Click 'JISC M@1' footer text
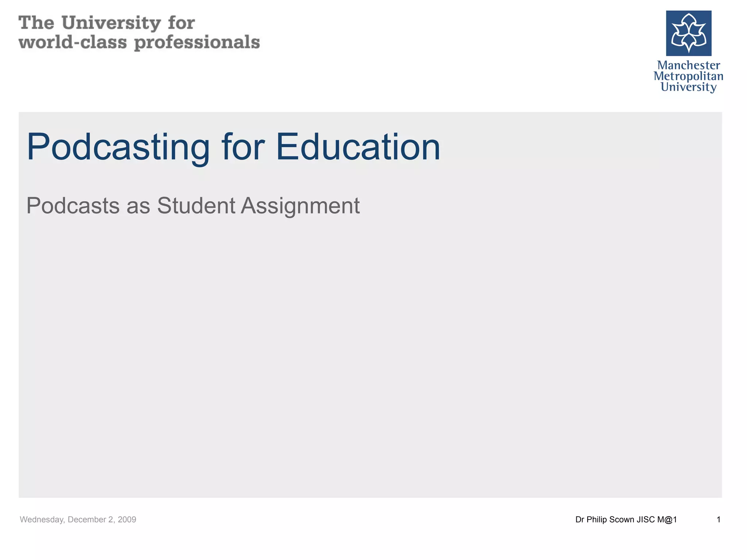 657,520
